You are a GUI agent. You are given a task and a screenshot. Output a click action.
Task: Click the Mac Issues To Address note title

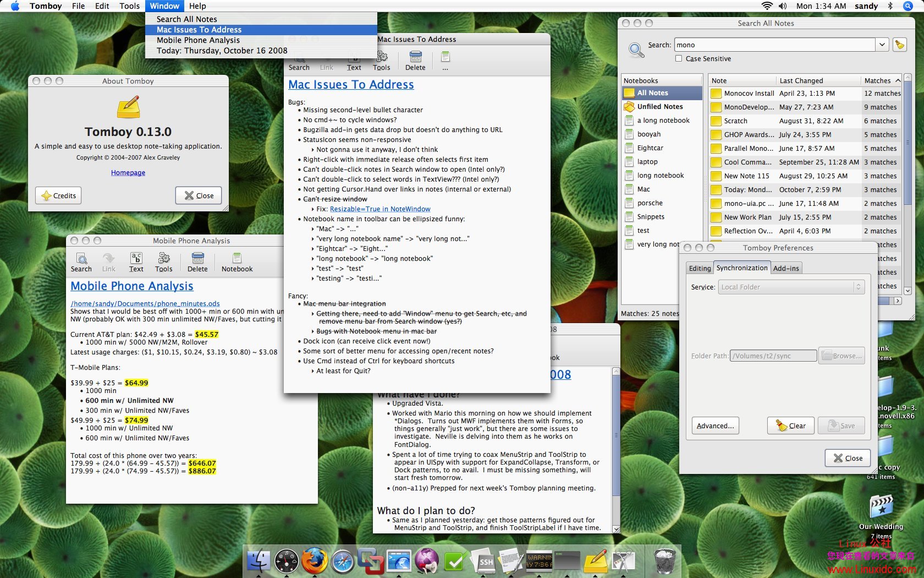[351, 85]
